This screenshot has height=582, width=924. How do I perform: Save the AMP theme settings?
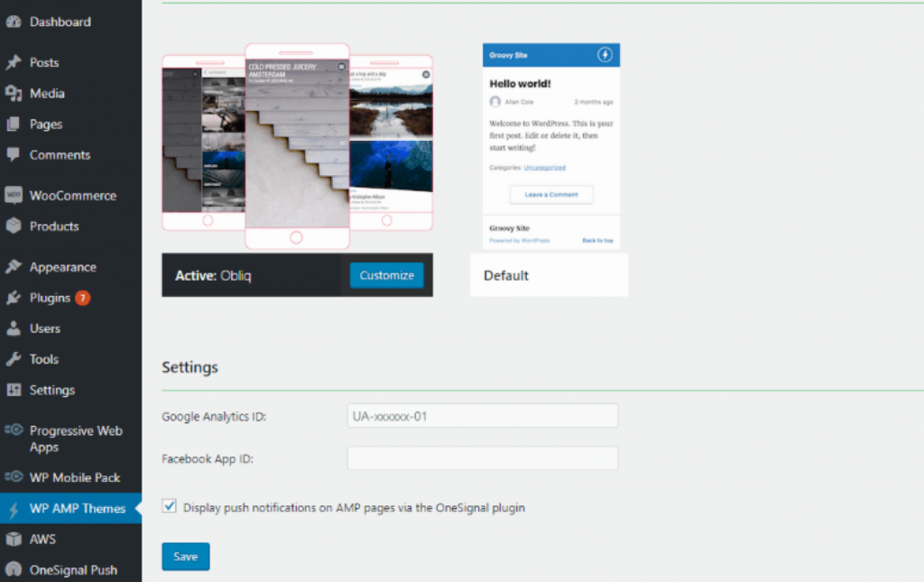pyautogui.click(x=186, y=556)
